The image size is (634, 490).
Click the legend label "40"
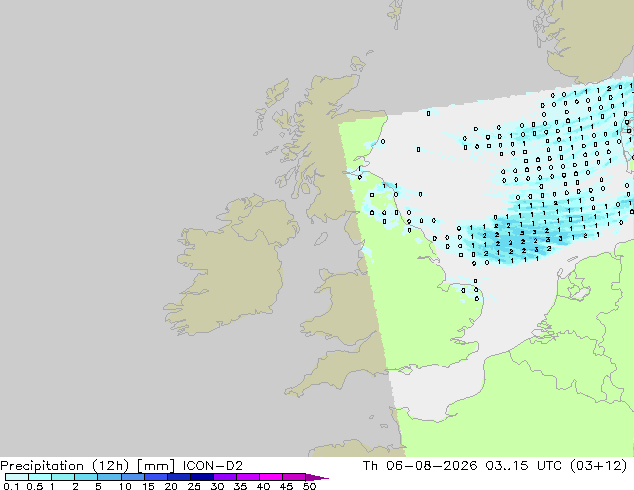263,486
